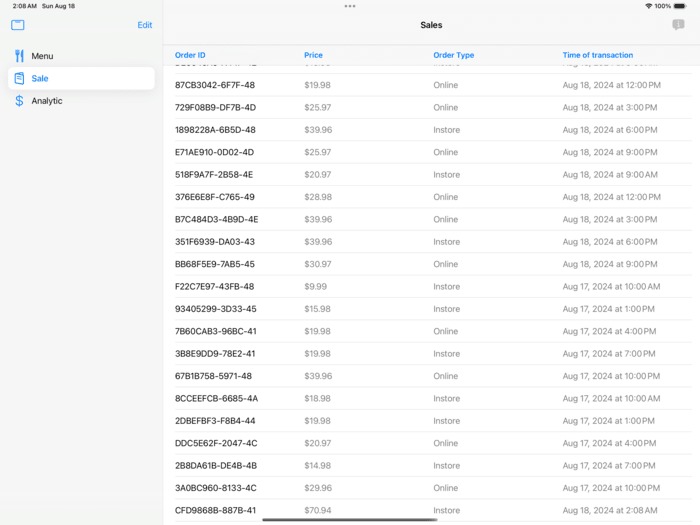Tap the Edit button in sidebar

pyautogui.click(x=145, y=25)
